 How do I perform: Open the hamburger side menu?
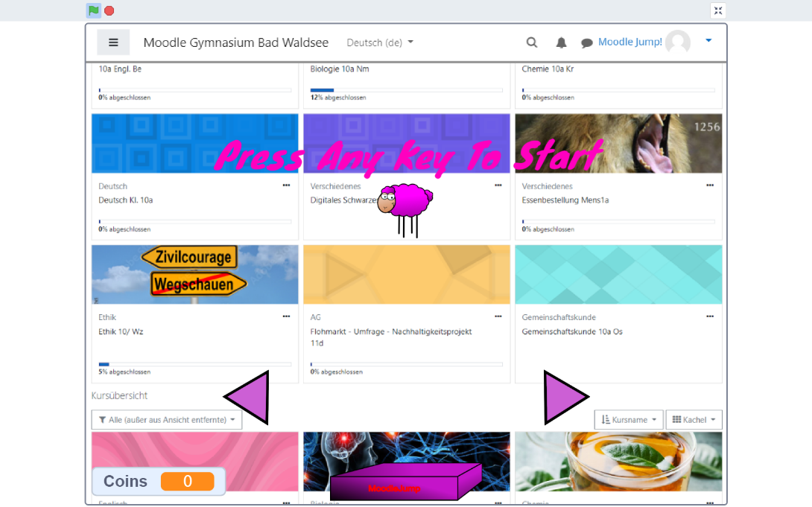113,42
